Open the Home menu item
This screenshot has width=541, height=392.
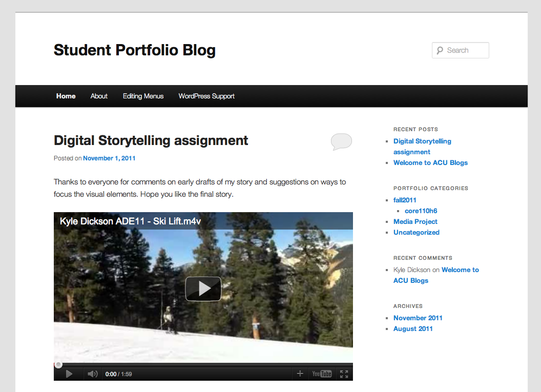click(66, 96)
